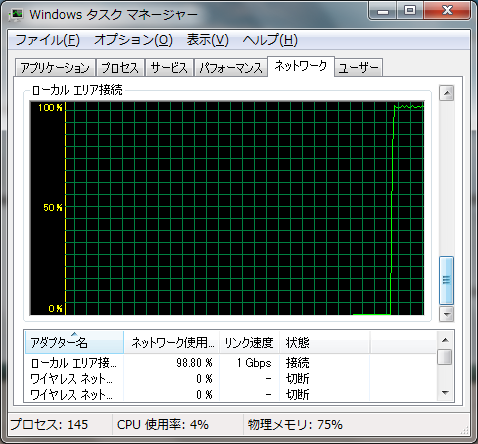The width and height of the screenshot is (478, 444).
Task: Click the graph panel scroll down arrow
Action: pos(447,314)
